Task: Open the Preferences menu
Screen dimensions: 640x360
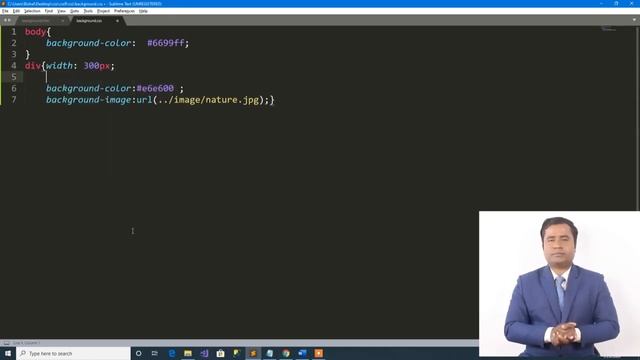Action: click(x=124, y=11)
